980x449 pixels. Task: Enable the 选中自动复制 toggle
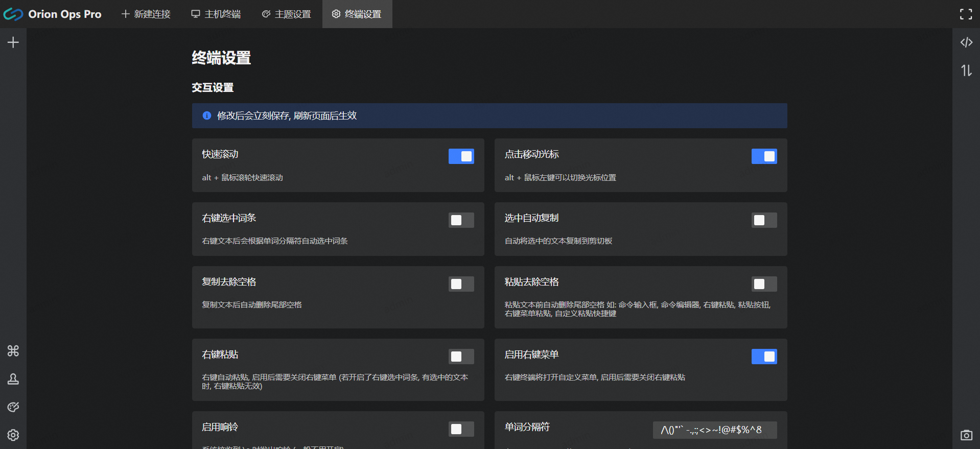click(764, 220)
